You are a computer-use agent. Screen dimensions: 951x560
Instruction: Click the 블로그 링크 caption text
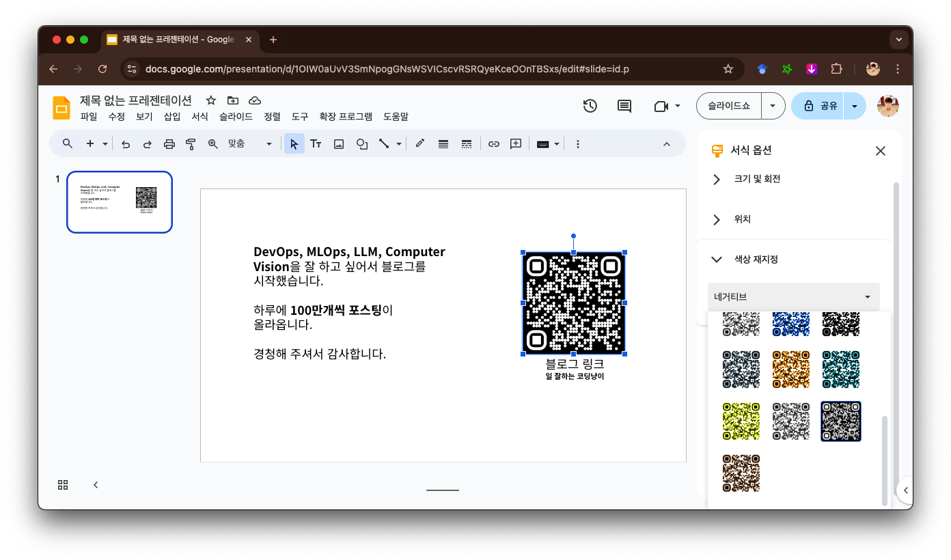575,364
